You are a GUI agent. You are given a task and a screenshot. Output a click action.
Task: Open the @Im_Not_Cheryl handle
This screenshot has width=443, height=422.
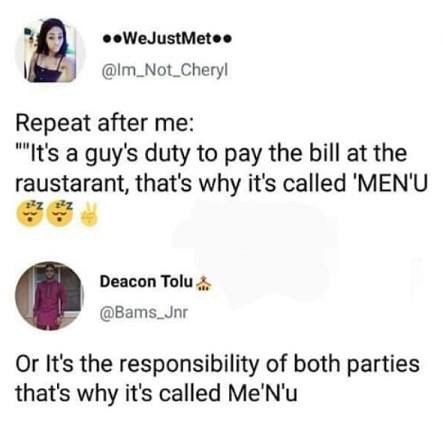(165, 70)
